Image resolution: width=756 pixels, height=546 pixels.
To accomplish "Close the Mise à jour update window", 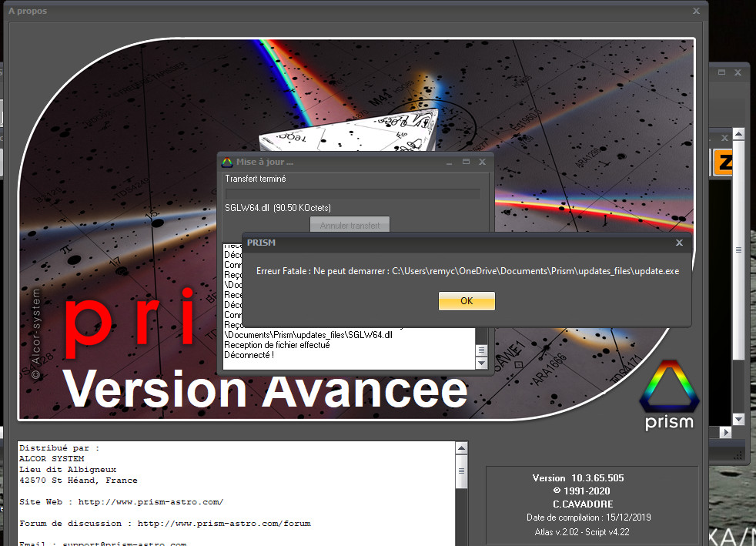I will tap(482, 162).
